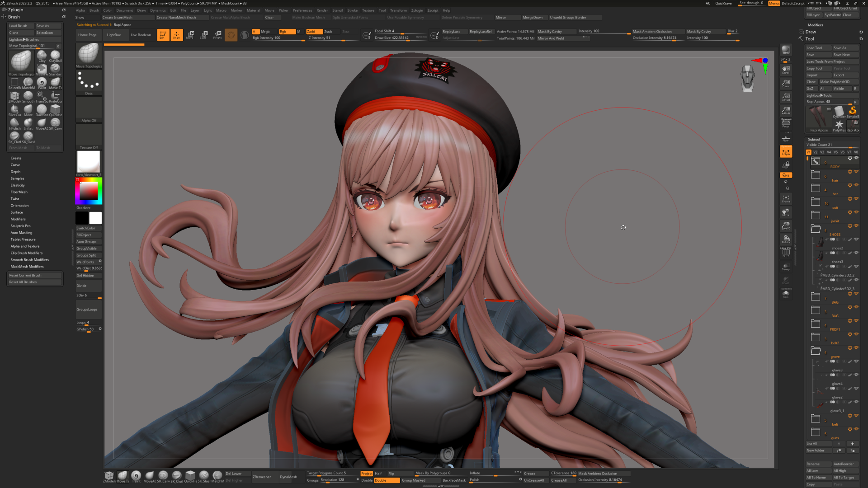This screenshot has width=868, height=488.
Task: Click the AAHalf view icon
Action: pos(786,110)
